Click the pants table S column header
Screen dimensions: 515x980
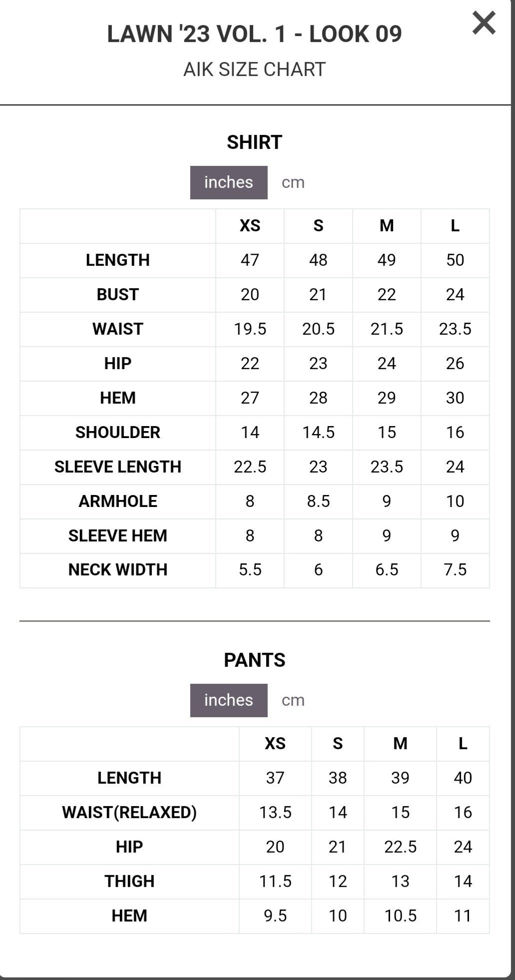click(x=338, y=744)
